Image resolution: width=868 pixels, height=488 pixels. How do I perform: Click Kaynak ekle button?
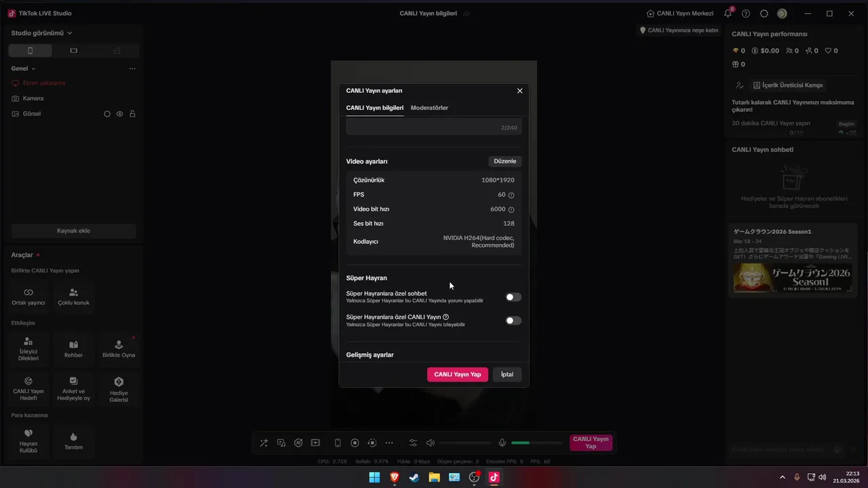click(x=73, y=230)
